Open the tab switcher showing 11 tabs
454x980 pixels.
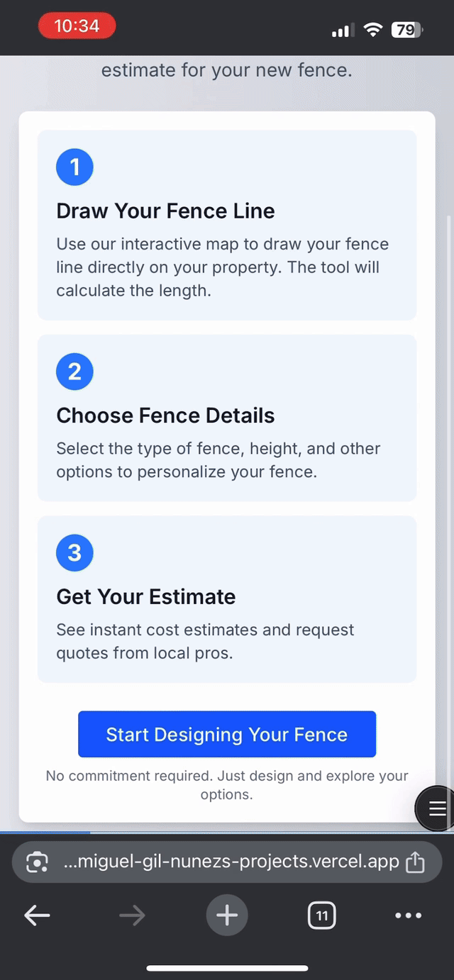322,915
